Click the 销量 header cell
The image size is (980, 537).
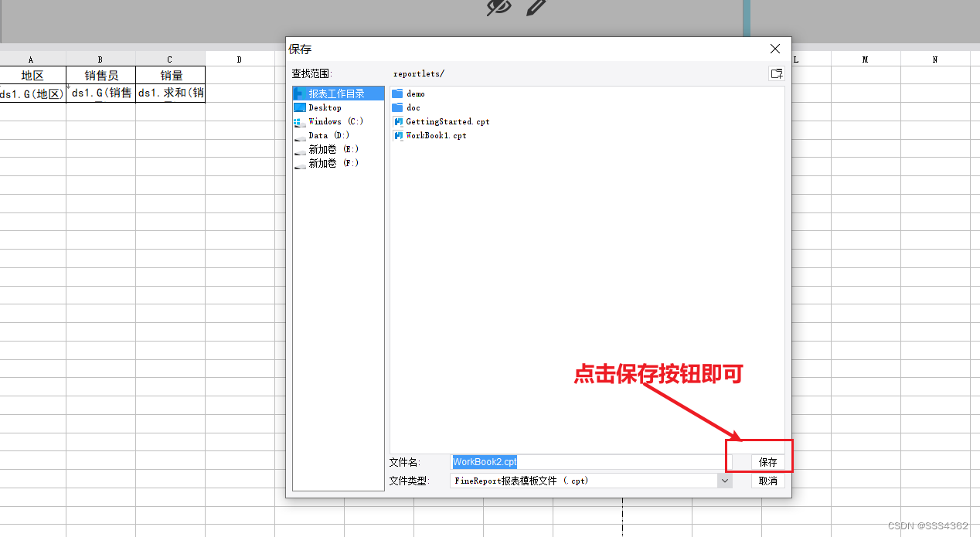coord(170,75)
